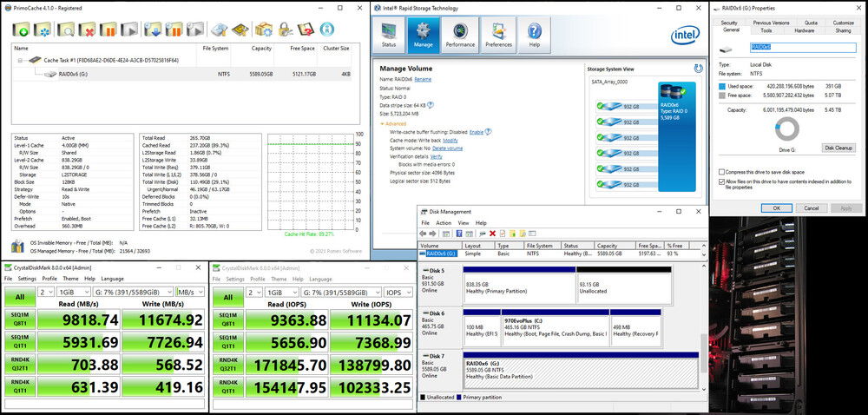Switch to Status tab in Intel RST

[389, 35]
